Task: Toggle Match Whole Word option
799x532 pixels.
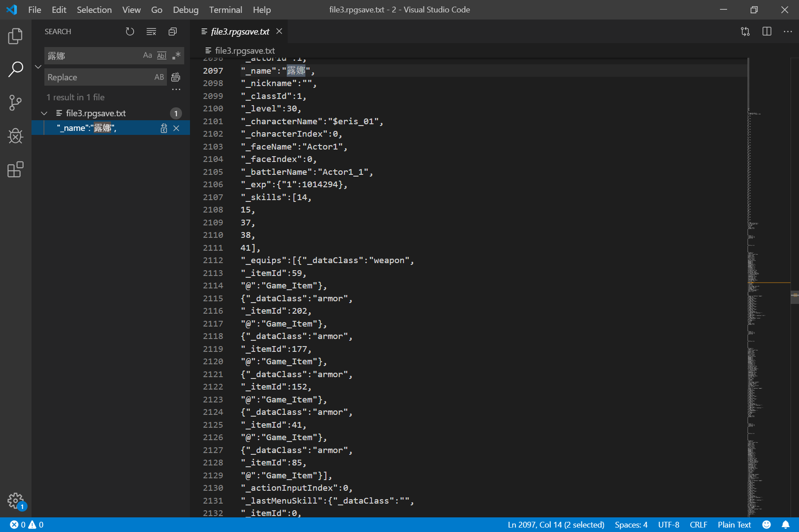Action: pos(162,55)
